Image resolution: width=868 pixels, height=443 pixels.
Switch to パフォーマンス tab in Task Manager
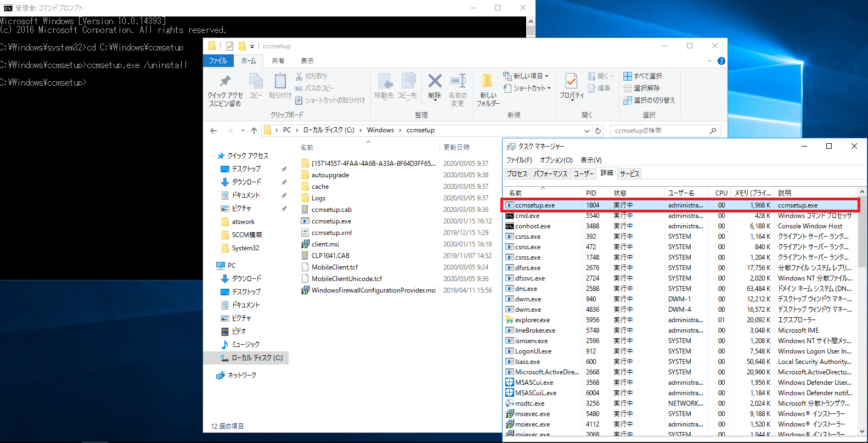tap(550, 173)
